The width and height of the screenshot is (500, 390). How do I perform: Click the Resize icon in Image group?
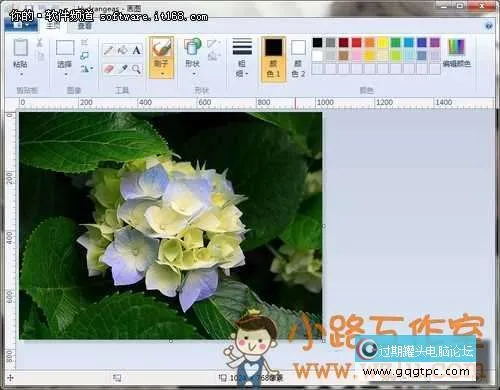[85, 55]
